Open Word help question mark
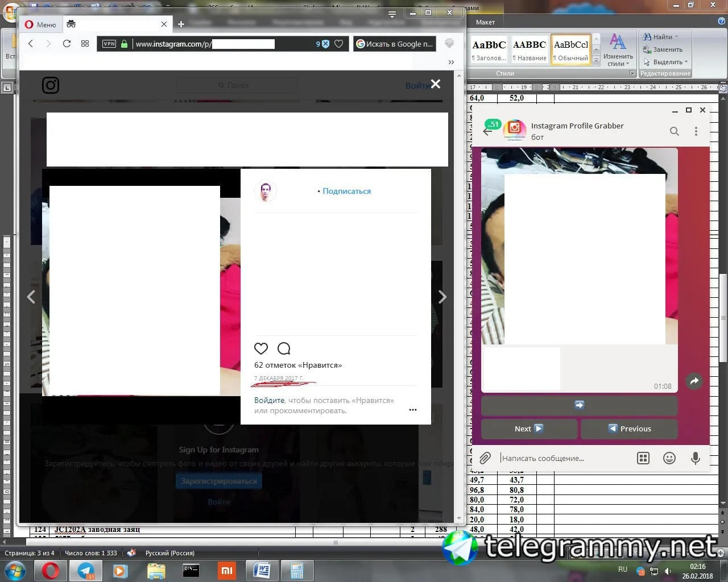Screen dimensions: 728x582 point(722,22)
